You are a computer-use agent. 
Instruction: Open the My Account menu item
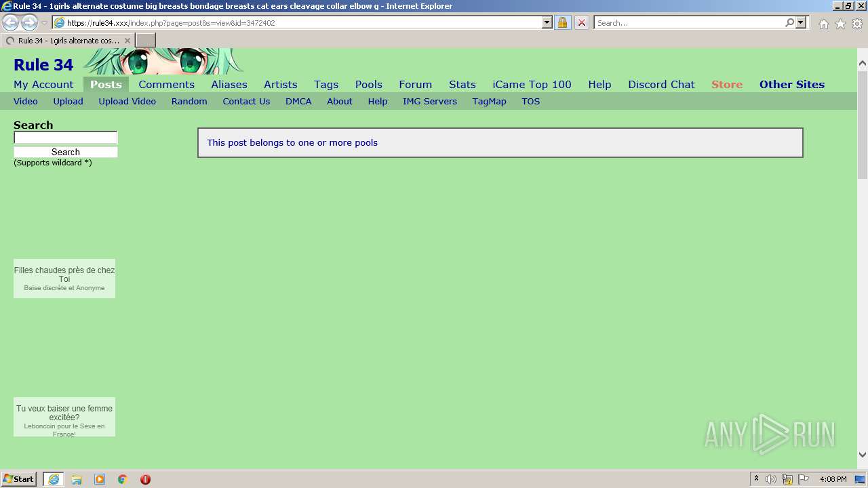(43, 85)
